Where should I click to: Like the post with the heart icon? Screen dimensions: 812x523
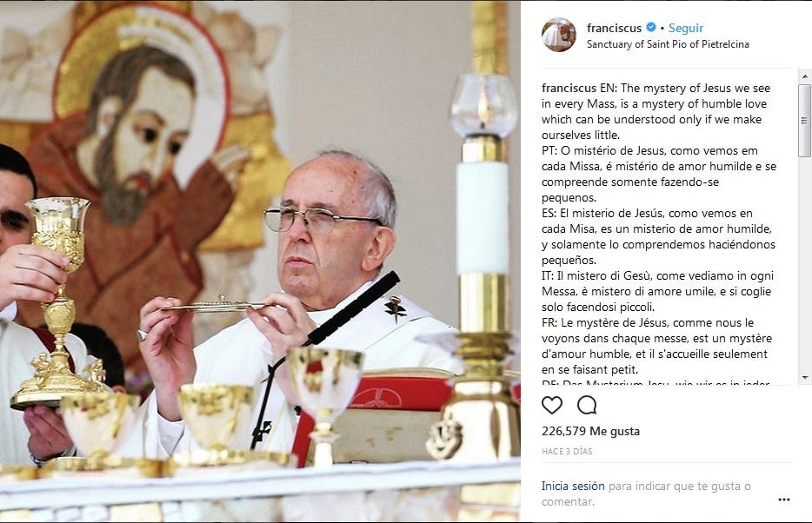point(551,405)
